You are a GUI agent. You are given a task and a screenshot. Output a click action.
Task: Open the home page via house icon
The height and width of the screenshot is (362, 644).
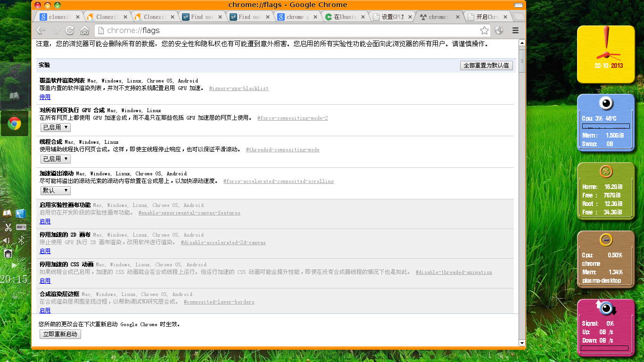tap(84, 31)
